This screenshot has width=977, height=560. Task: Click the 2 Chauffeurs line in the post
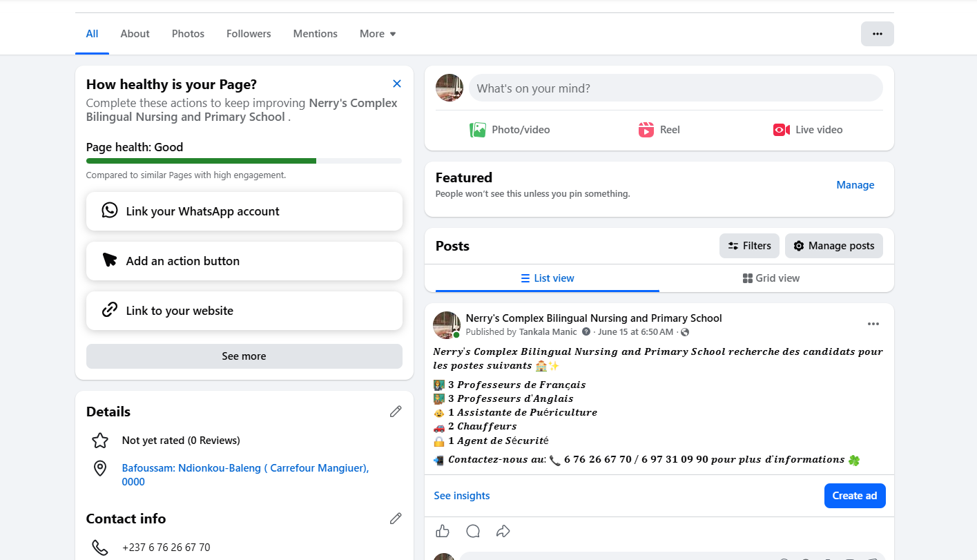[475, 426]
